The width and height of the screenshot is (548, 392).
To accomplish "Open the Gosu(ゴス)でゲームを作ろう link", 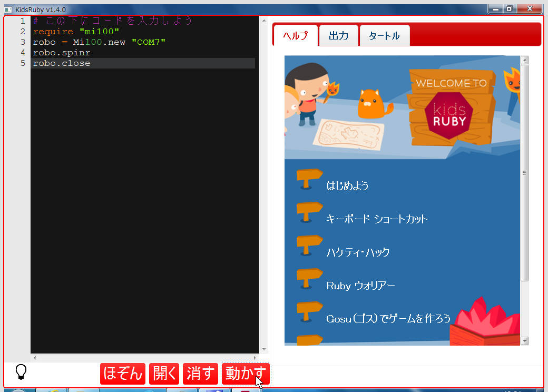I will click(x=388, y=319).
